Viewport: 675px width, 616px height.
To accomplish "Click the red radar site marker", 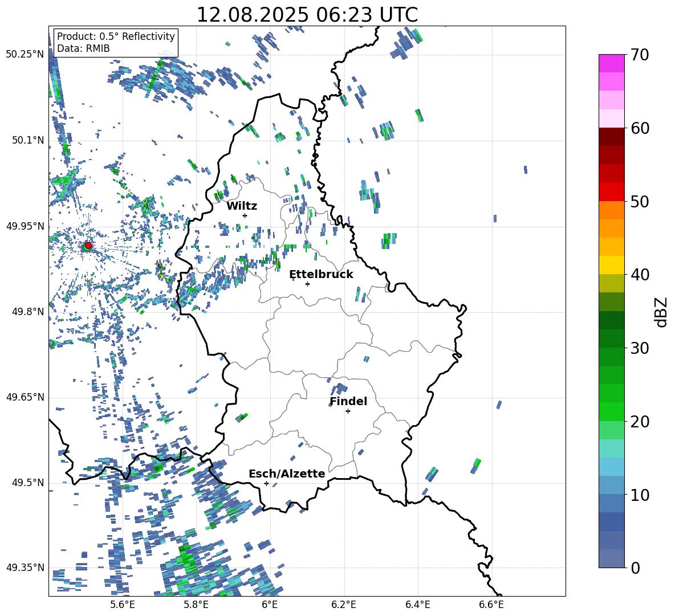I will pyautogui.click(x=88, y=245).
